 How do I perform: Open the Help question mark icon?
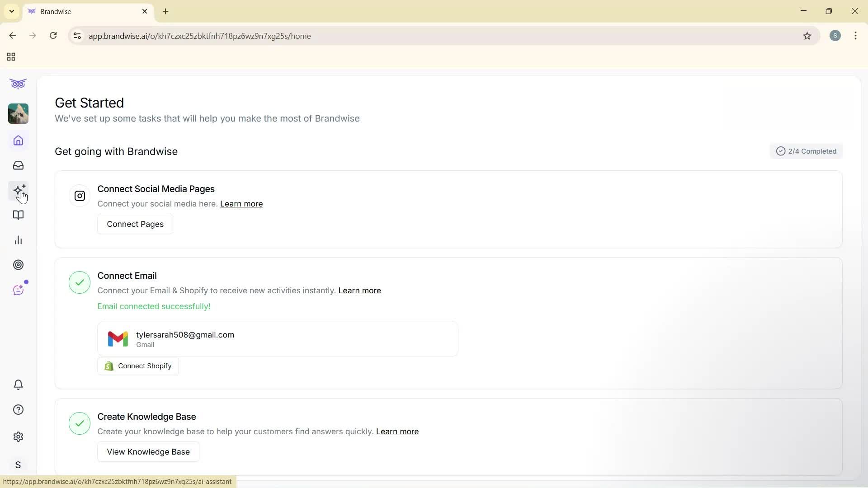tap(18, 409)
